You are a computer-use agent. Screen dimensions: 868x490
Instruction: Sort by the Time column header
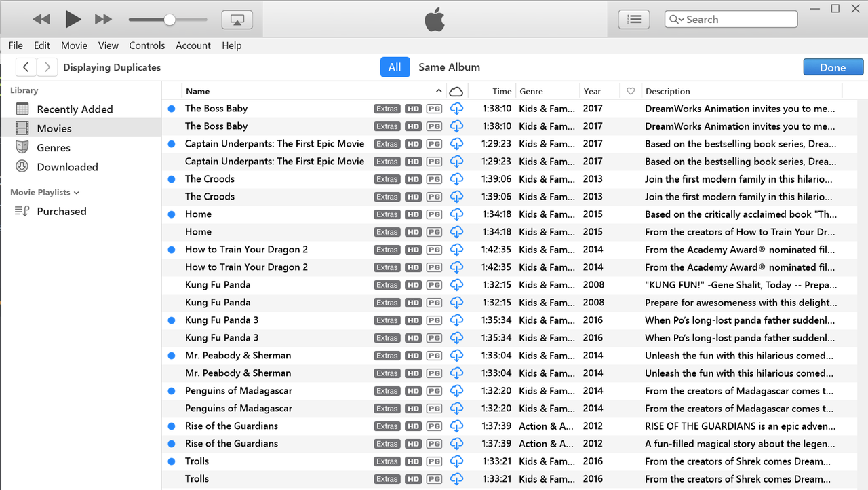tap(502, 91)
